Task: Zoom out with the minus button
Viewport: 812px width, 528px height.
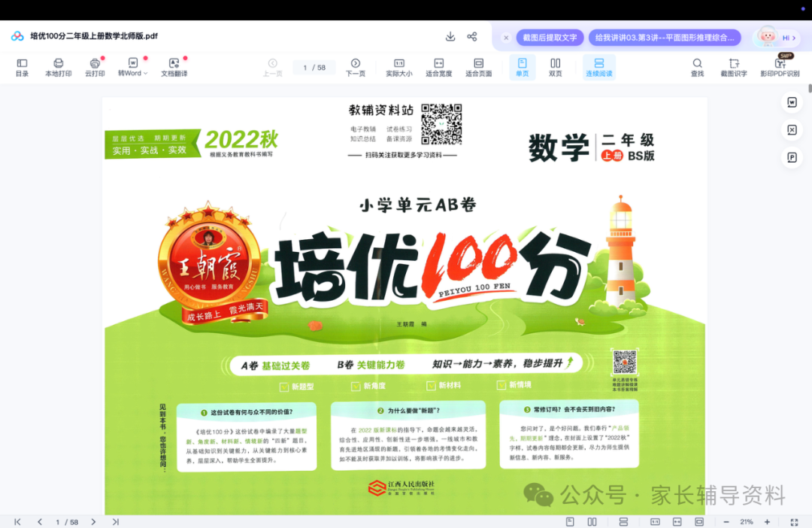Action: click(x=726, y=522)
